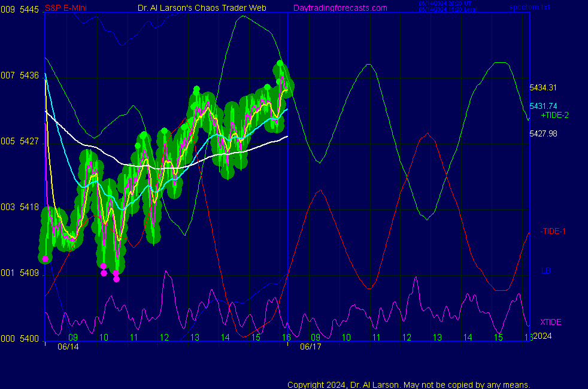The image size is (588, 389).
Task: Click the red '-TIDE-1' legend label
Action: (553, 231)
